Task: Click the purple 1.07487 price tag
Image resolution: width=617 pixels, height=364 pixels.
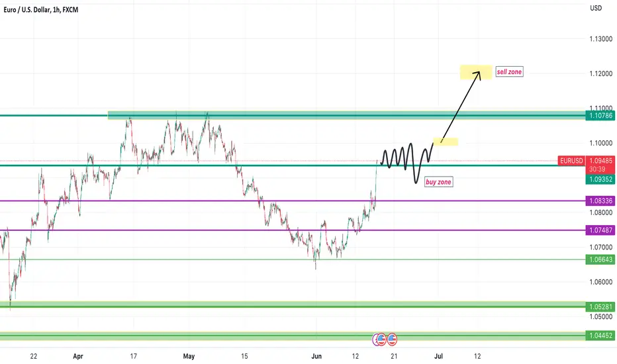Action: tap(600, 230)
